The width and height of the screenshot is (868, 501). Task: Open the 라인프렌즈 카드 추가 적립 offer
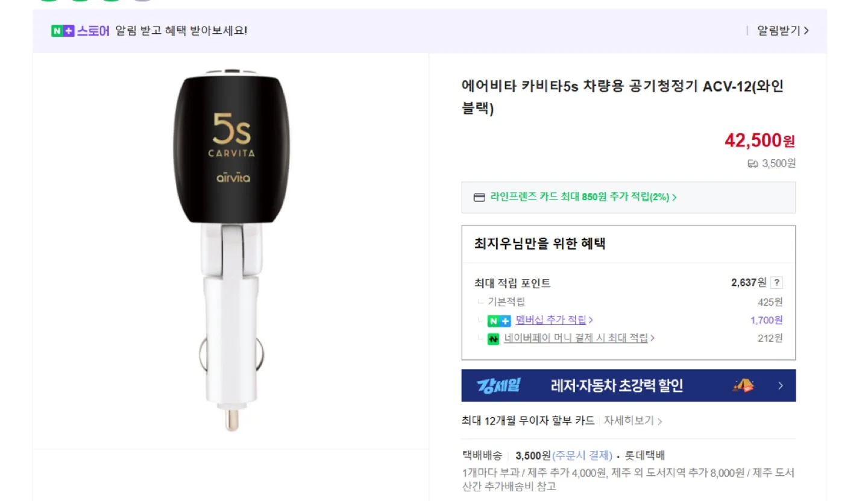pyautogui.click(x=583, y=197)
